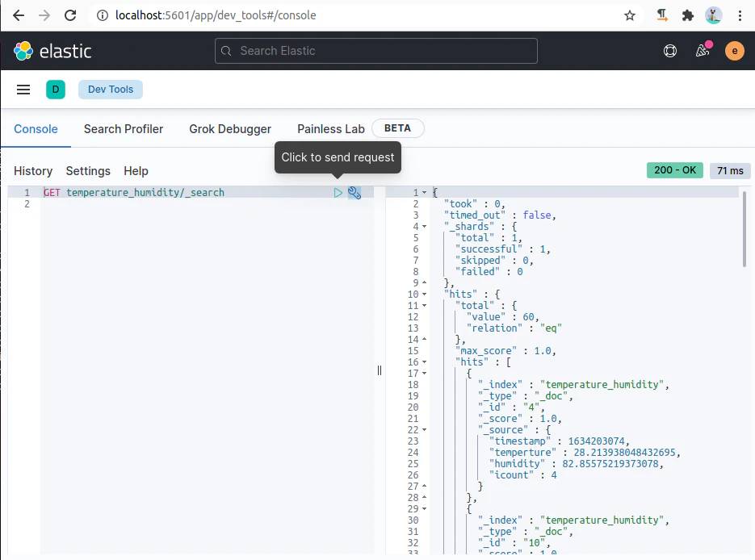The width and height of the screenshot is (755, 560).
Task: Click the "relation" : "eq" line
Action: (x=514, y=328)
